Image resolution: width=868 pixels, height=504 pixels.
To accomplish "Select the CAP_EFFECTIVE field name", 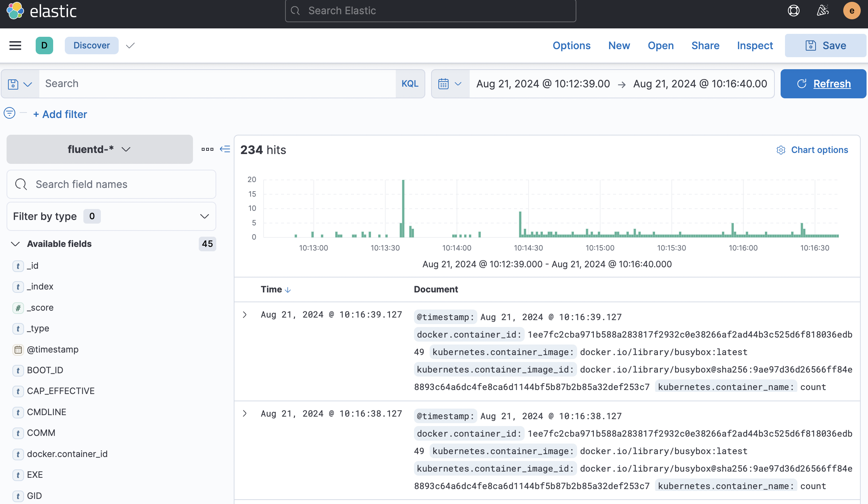I will [x=61, y=391].
